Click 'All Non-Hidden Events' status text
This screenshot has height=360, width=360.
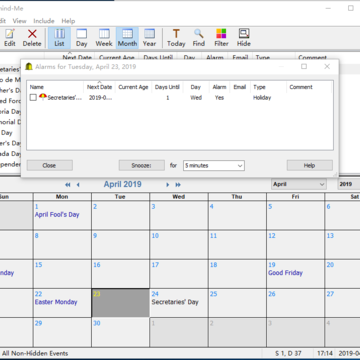point(35,353)
